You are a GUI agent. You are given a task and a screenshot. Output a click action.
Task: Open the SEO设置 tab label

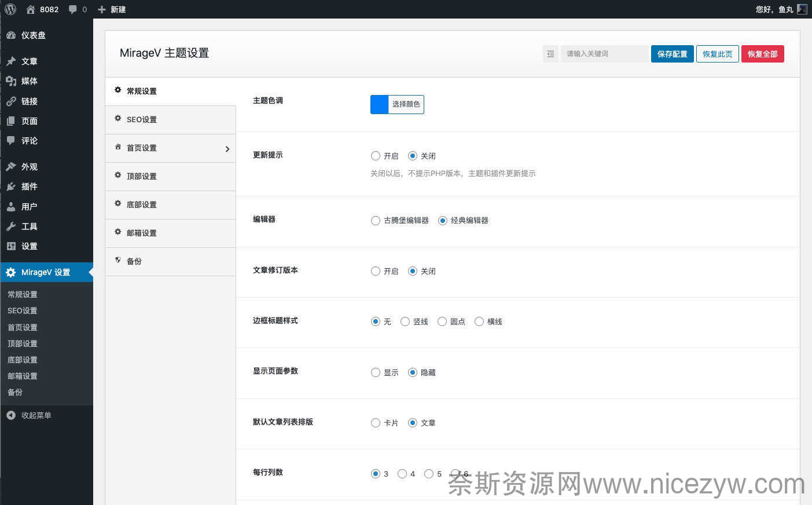pos(142,120)
